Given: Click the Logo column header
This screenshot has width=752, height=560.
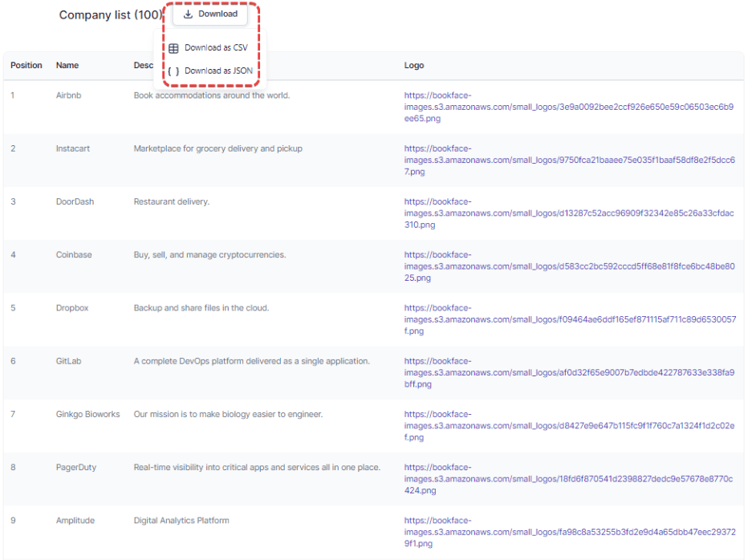Looking at the screenshot, I should [x=414, y=65].
